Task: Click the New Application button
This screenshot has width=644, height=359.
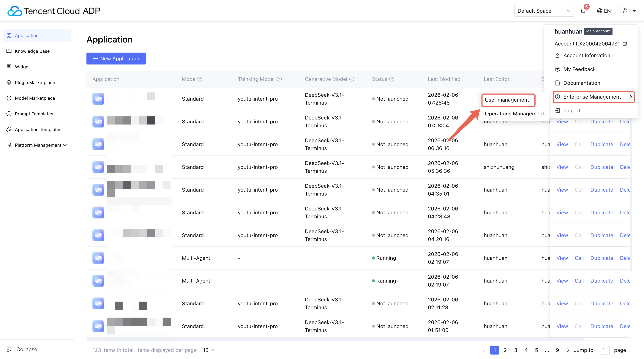Action: (116, 59)
